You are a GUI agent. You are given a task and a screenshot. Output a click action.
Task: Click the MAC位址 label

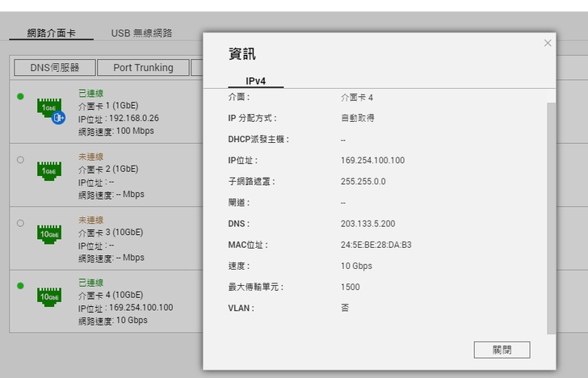tap(248, 245)
